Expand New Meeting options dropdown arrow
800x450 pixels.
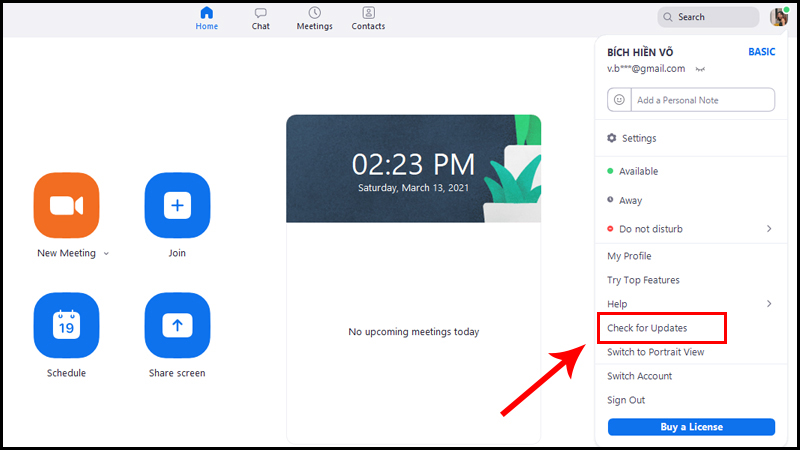point(106,254)
